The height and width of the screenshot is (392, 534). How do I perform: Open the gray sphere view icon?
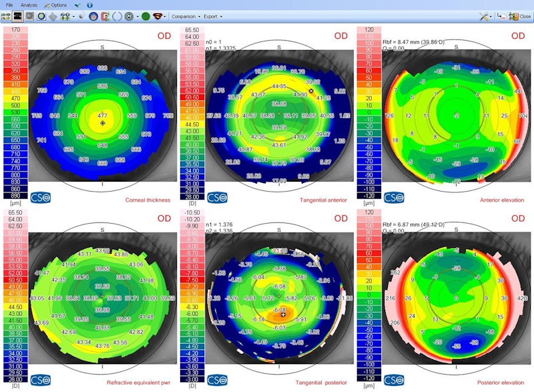[29, 16]
